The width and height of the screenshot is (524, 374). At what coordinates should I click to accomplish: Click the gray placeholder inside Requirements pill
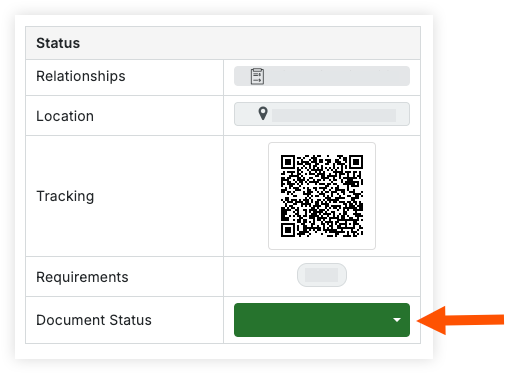click(x=321, y=275)
